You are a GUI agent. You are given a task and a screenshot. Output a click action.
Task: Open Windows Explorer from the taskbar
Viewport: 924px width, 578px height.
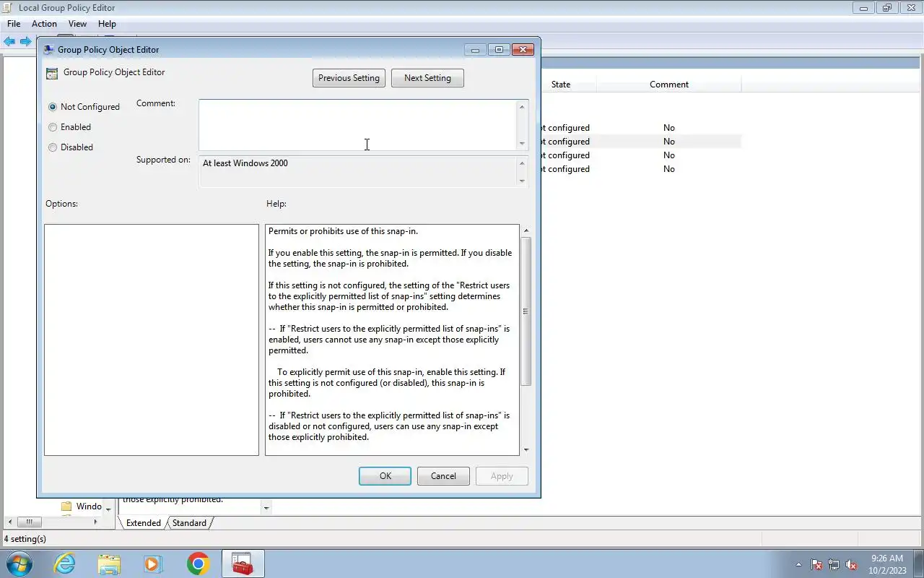point(109,564)
